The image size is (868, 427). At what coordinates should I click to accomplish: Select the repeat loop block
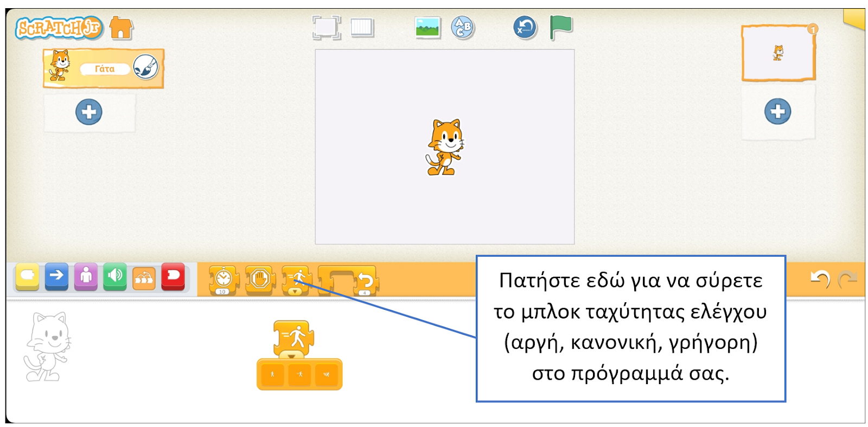tap(348, 280)
